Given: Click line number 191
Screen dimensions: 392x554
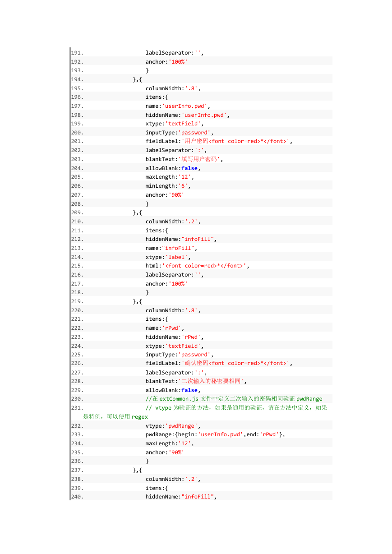Looking at the screenshot, I should click(x=77, y=53).
